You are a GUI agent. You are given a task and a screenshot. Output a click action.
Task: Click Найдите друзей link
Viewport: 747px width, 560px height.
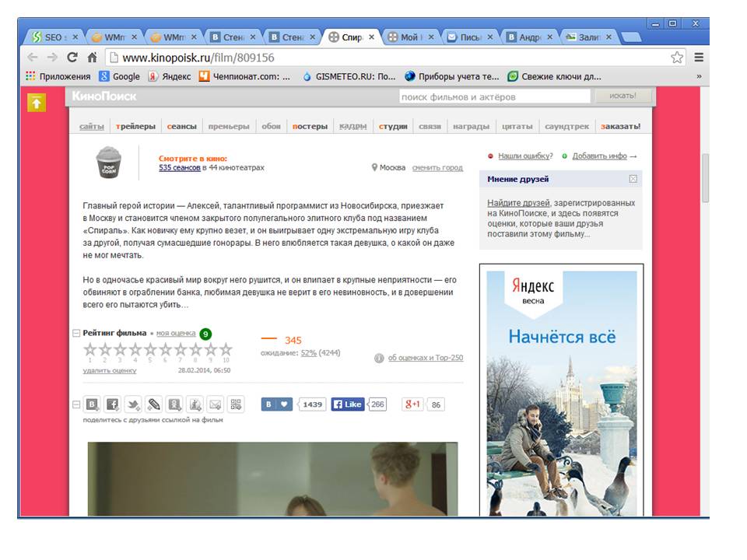(518, 203)
